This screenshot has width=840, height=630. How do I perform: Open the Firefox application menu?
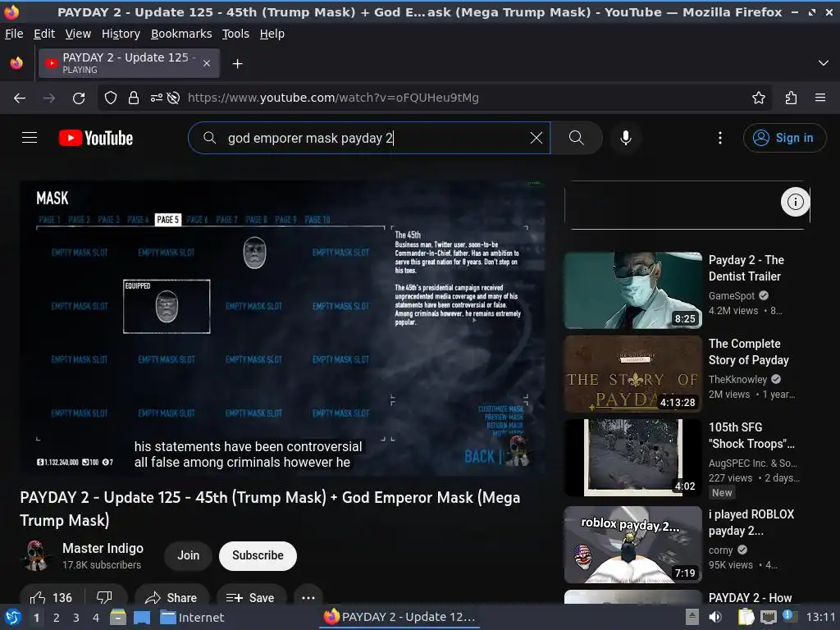point(819,98)
